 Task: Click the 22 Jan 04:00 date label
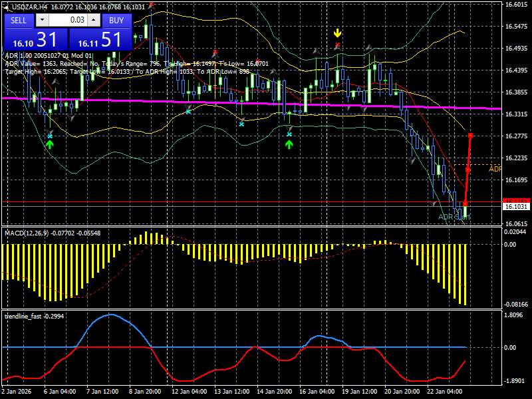pyautogui.click(x=444, y=391)
